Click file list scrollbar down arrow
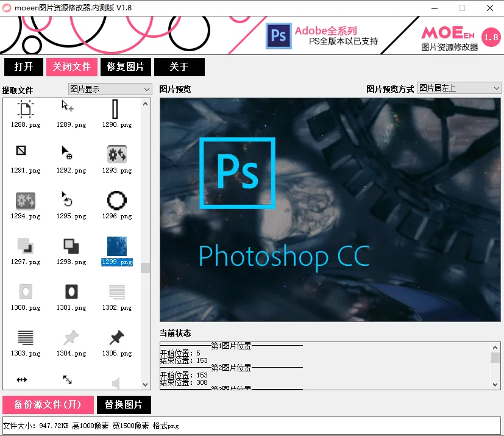504x436 pixels. pyautogui.click(x=145, y=385)
